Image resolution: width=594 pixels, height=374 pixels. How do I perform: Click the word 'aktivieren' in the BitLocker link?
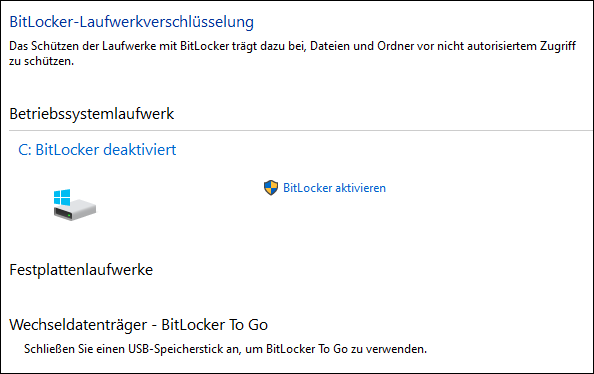pos(361,188)
